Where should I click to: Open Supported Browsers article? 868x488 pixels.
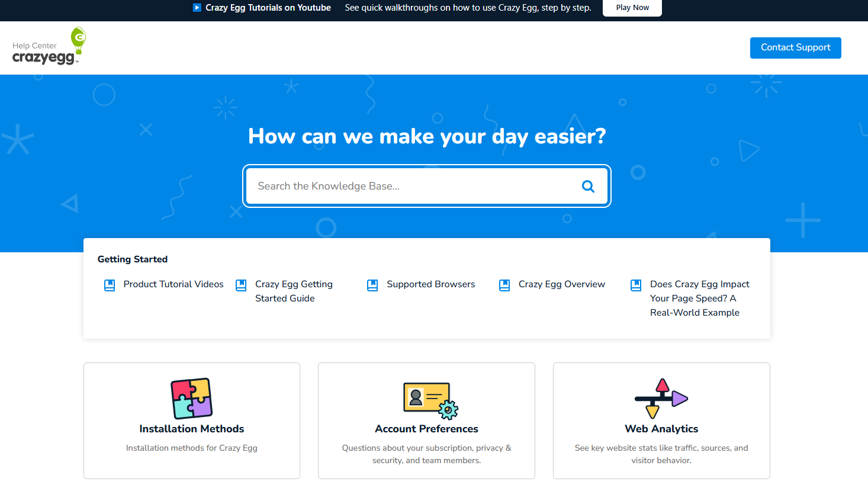[431, 284]
